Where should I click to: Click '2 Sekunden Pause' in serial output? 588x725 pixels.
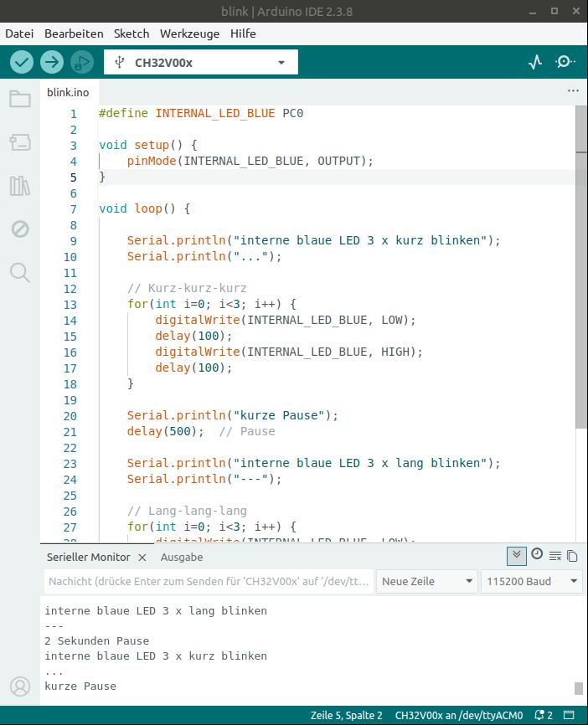[96, 640]
